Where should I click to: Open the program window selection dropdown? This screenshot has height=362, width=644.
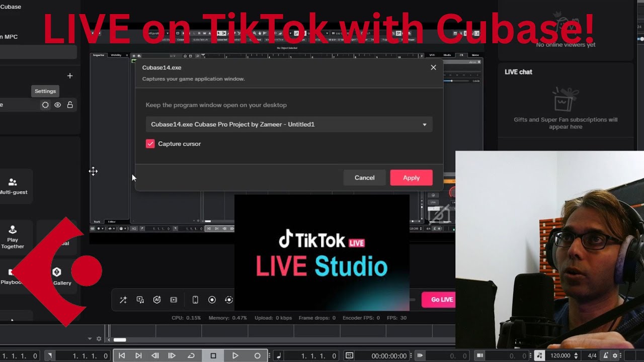tap(289, 124)
